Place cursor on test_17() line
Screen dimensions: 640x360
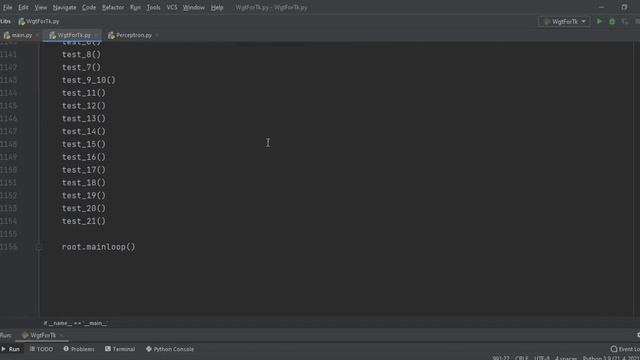pos(84,170)
